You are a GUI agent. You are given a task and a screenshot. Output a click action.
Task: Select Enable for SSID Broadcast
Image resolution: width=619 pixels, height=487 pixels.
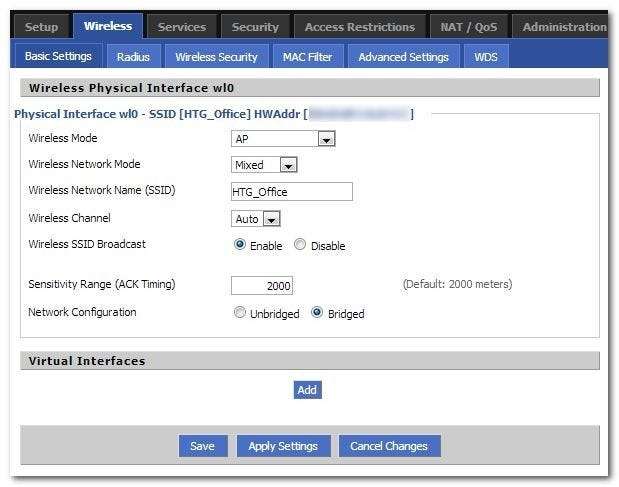point(240,245)
